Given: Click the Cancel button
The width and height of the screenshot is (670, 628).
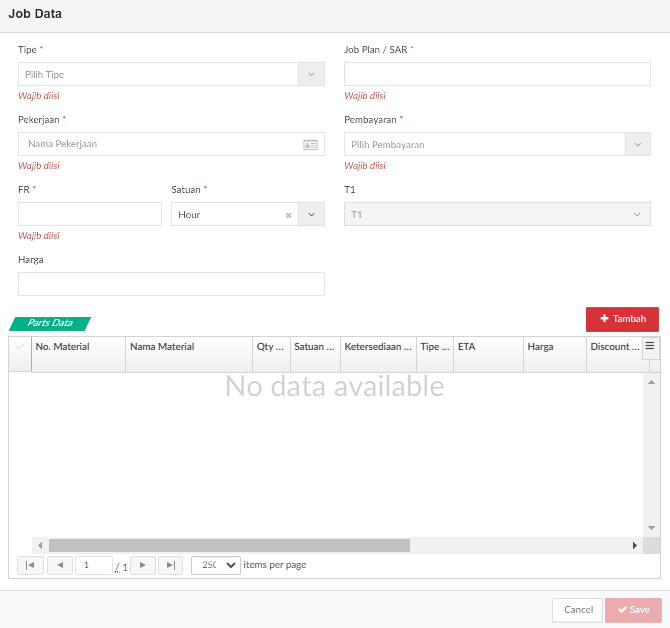Looking at the screenshot, I should [x=578, y=610].
